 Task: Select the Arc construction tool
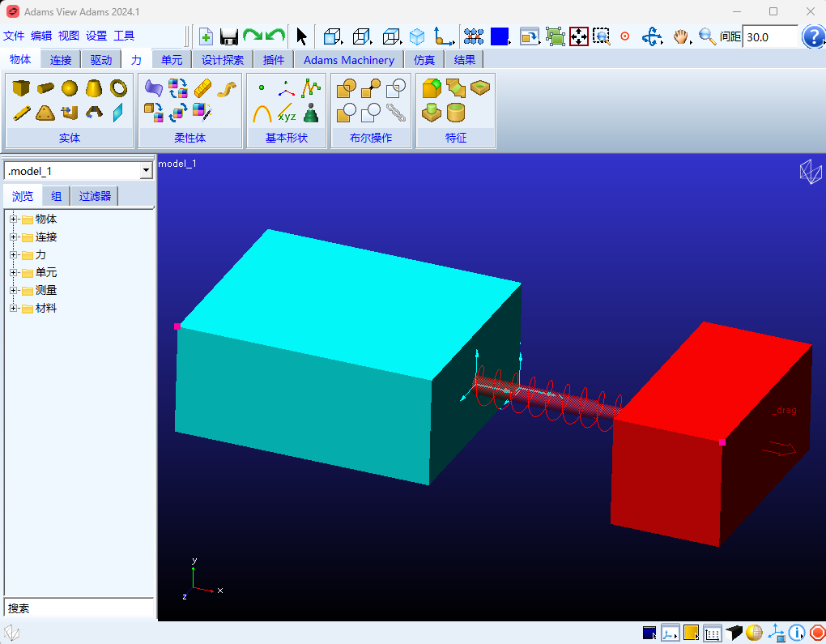click(x=262, y=113)
